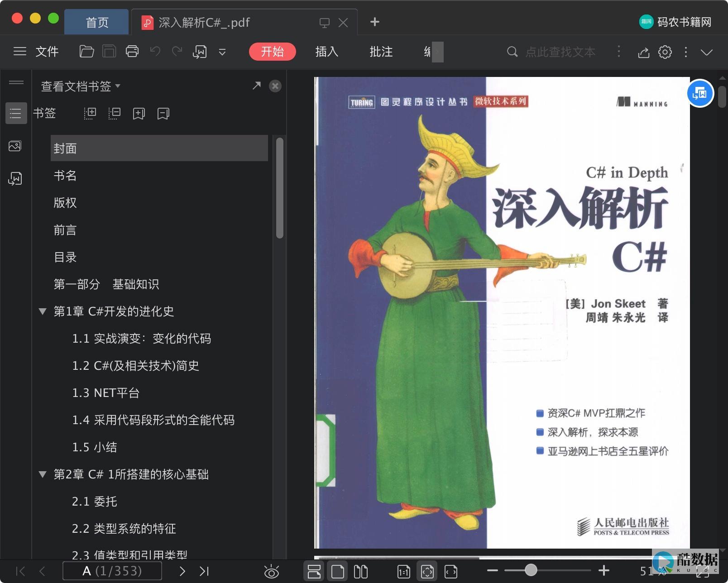Click the search magnifier icon
728x583 pixels.
512,52
